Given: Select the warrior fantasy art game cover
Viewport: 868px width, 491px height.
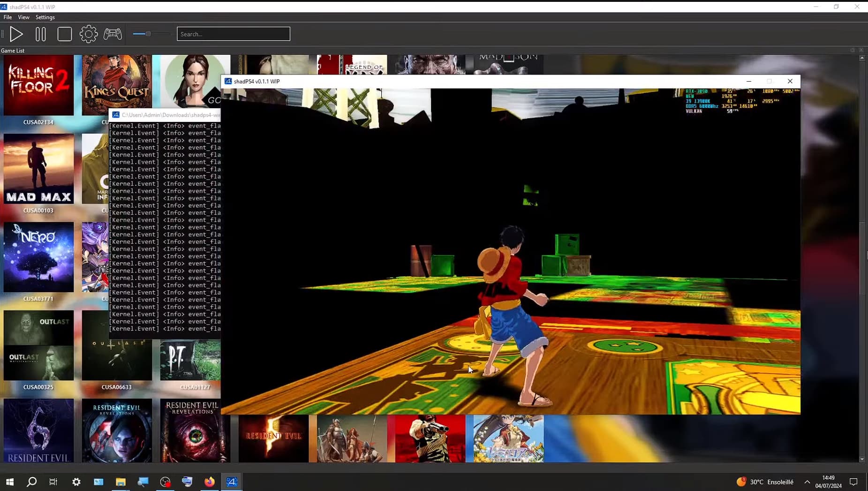Looking at the screenshot, I should [352, 438].
